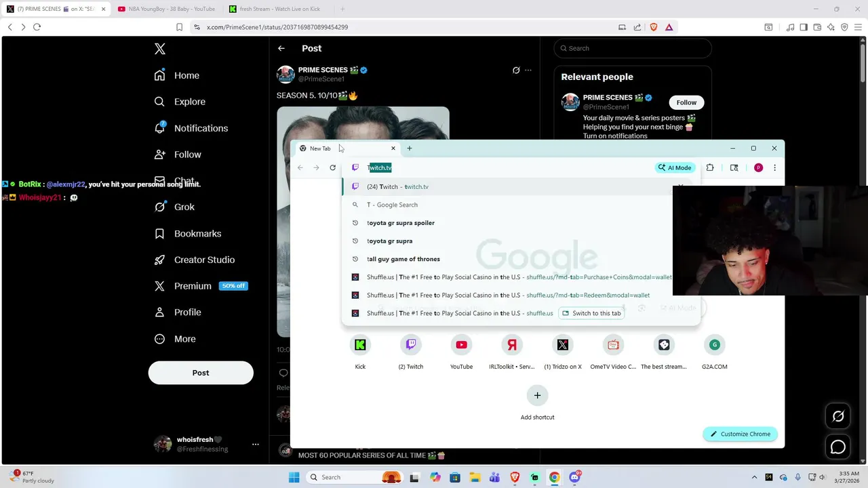Add a new tab in Chrome window
This screenshot has width=868, height=488.
[409, 148]
